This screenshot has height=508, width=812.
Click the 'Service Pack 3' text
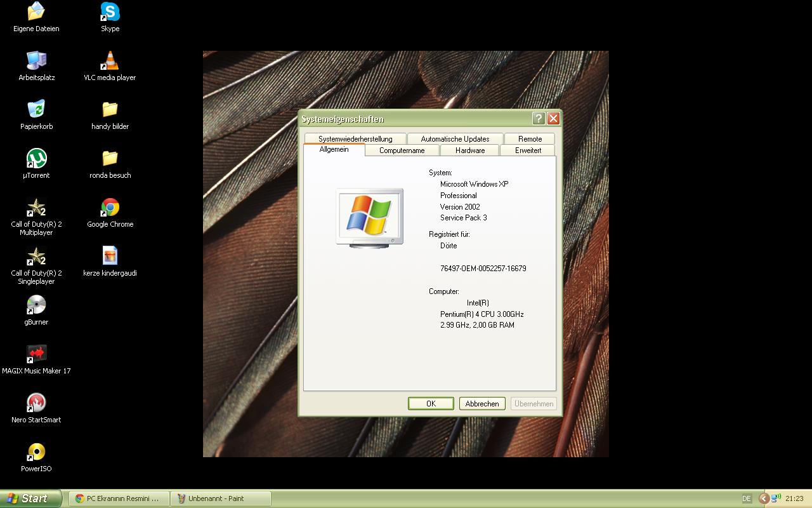coord(464,218)
